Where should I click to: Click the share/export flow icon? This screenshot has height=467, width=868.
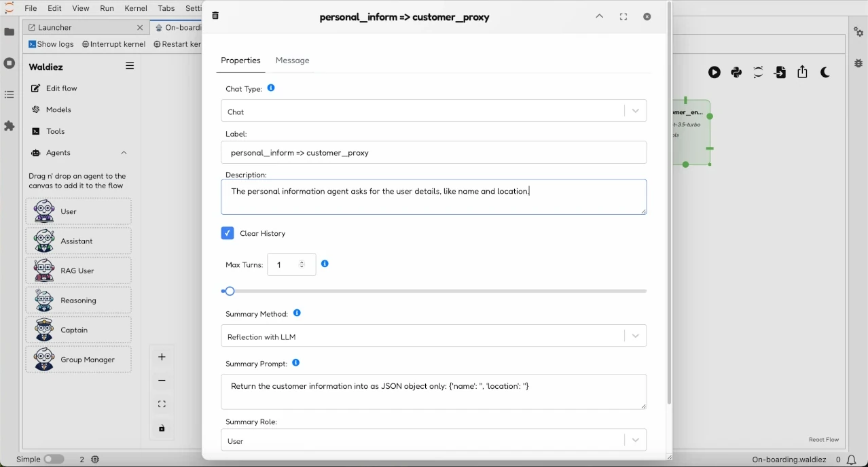[803, 72]
